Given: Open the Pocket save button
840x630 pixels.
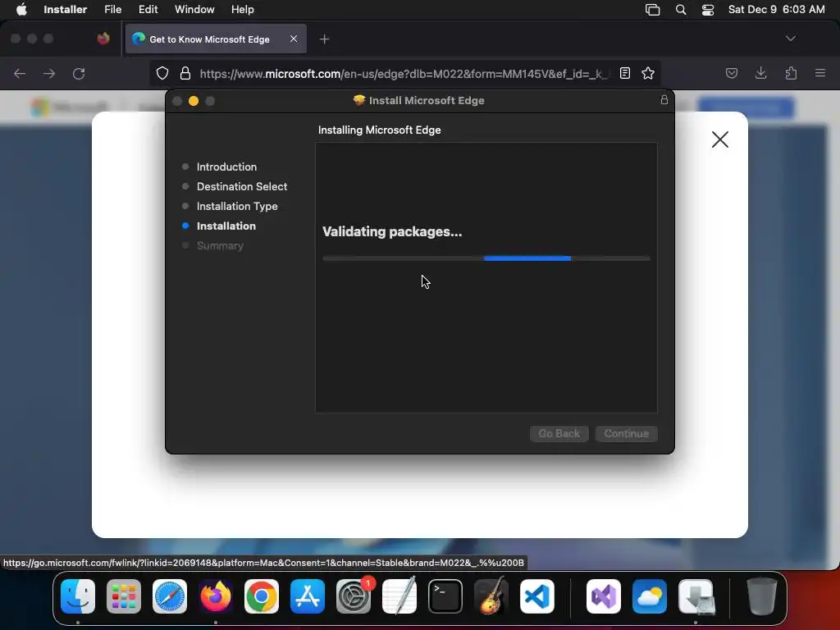Looking at the screenshot, I should click(x=731, y=73).
